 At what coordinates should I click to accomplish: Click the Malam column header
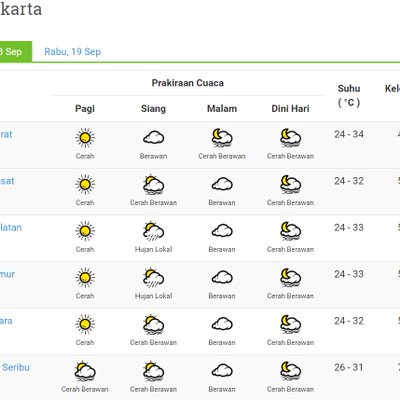[222, 109]
